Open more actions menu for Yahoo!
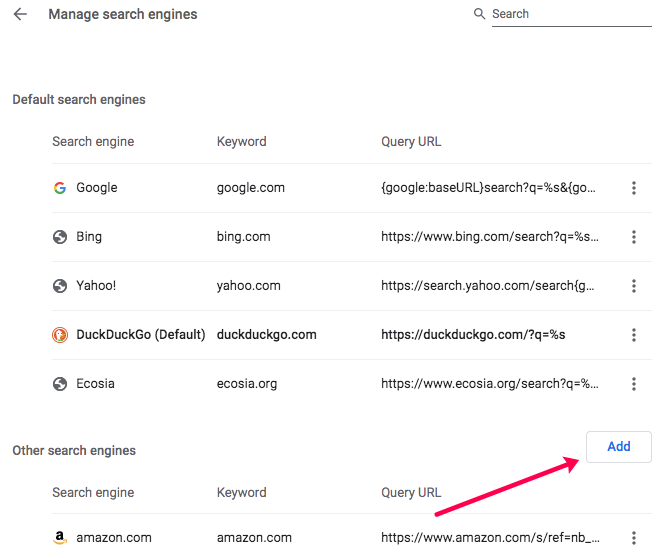664x558 pixels. (x=634, y=286)
